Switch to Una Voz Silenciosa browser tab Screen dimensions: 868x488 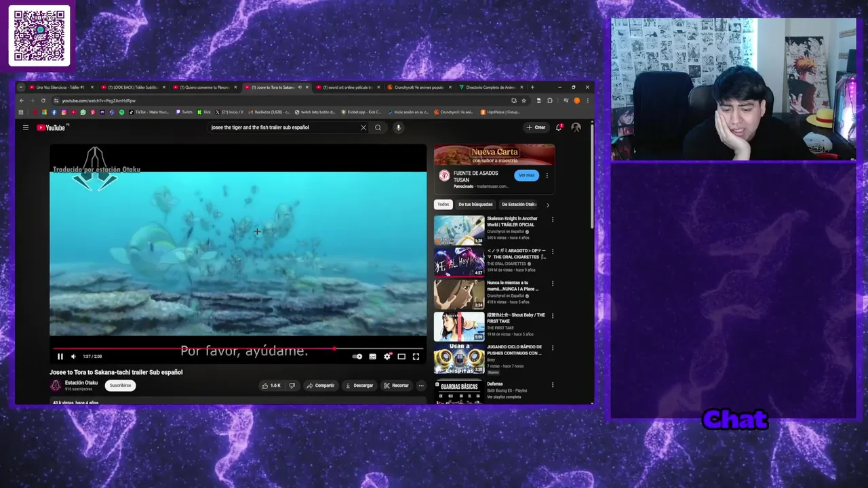60,87
